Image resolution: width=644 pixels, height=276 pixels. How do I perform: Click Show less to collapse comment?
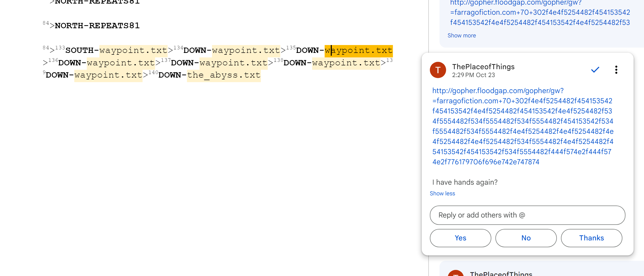pos(442,194)
